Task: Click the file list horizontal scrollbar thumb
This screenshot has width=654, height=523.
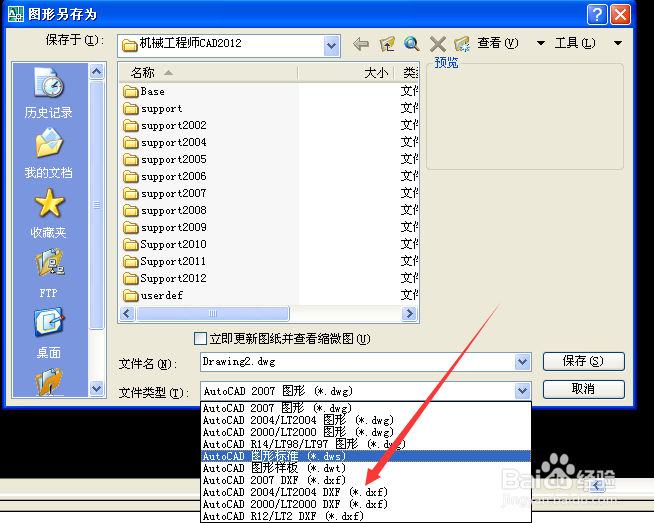Action: (x=213, y=314)
